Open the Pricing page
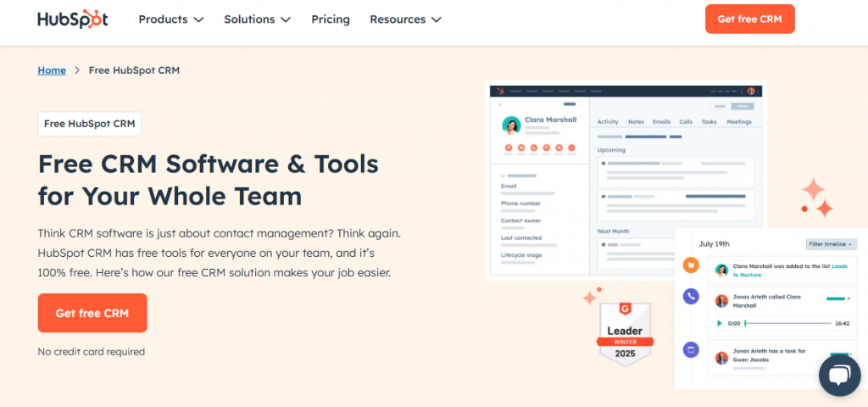868x407 pixels. click(331, 20)
